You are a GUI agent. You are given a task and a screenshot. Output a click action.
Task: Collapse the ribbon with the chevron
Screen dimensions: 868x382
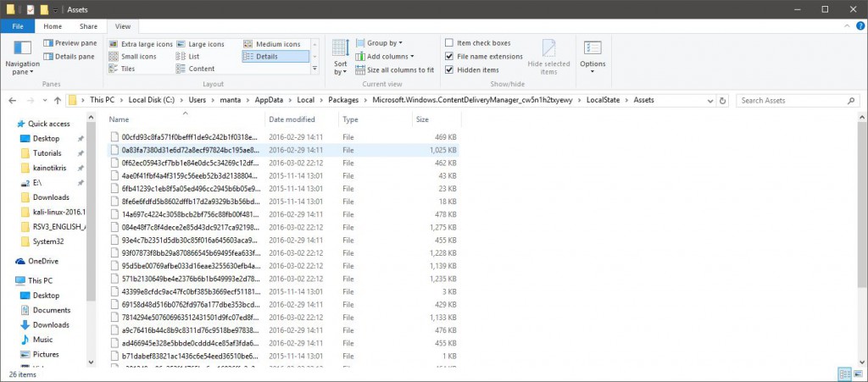tap(847, 26)
